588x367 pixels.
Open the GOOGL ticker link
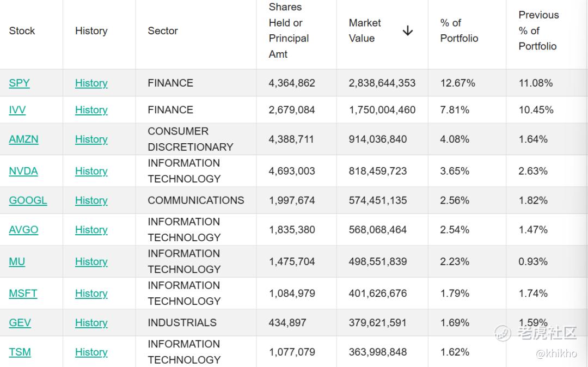(28, 200)
